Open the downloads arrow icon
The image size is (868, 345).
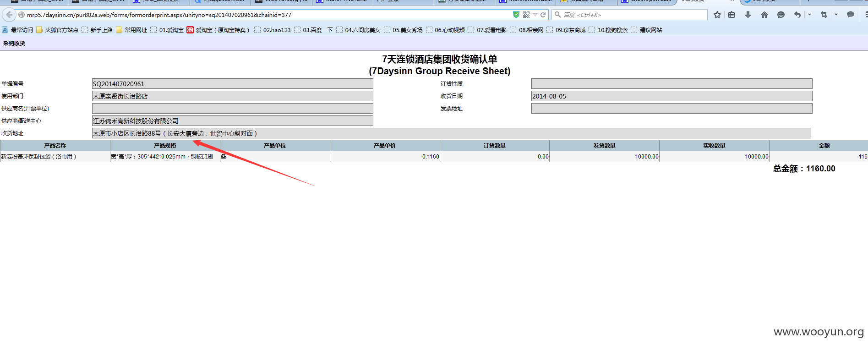pos(748,15)
